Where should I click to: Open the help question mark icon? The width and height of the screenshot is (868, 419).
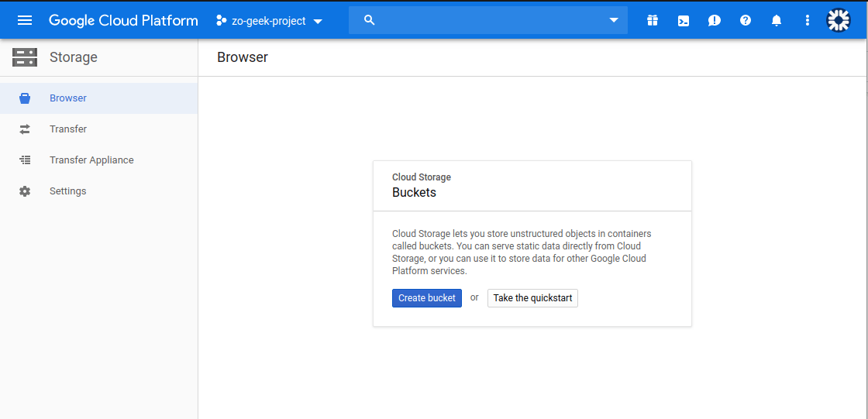(746, 20)
